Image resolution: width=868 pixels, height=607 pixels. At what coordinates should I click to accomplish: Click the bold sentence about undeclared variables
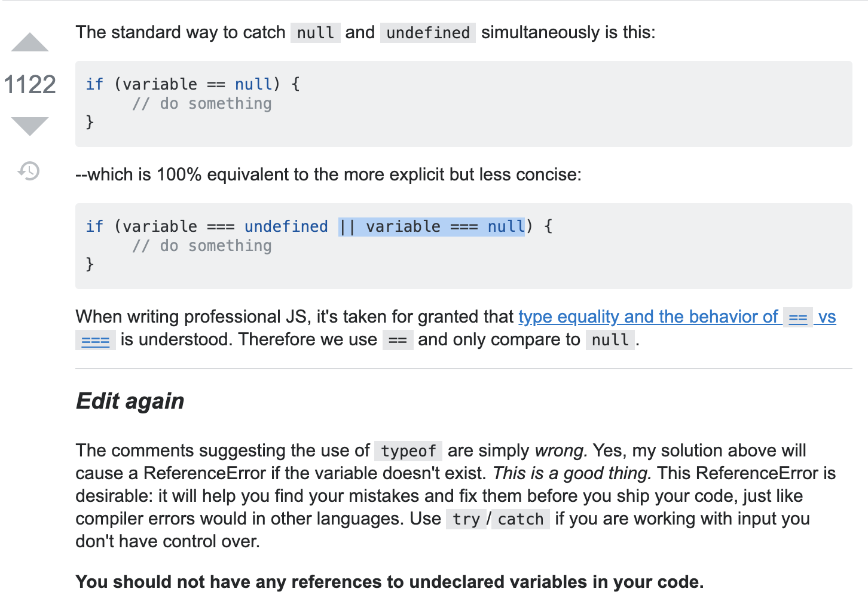(x=390, y=582)
